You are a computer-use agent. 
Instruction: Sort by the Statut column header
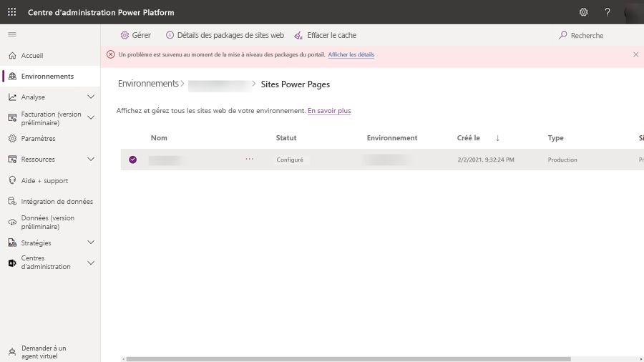[286, 138]
